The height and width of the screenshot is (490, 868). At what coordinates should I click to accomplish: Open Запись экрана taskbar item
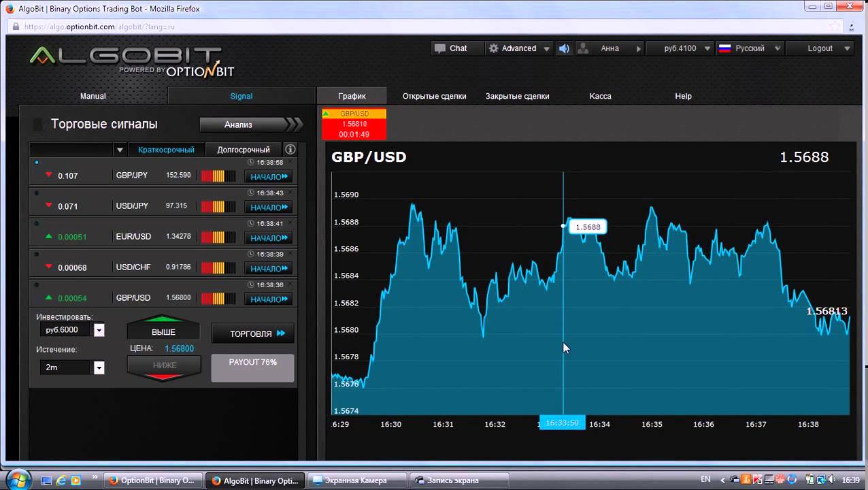(460, 480)
